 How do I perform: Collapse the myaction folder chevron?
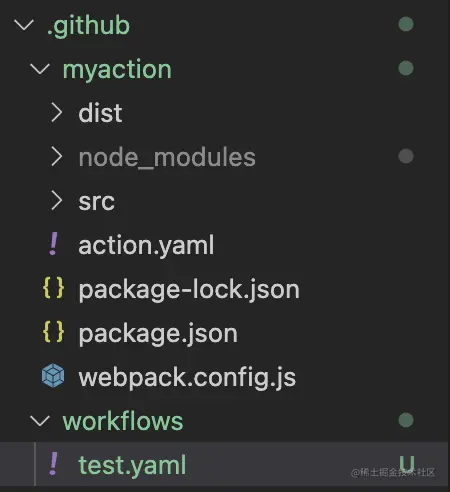pos(40,69)
